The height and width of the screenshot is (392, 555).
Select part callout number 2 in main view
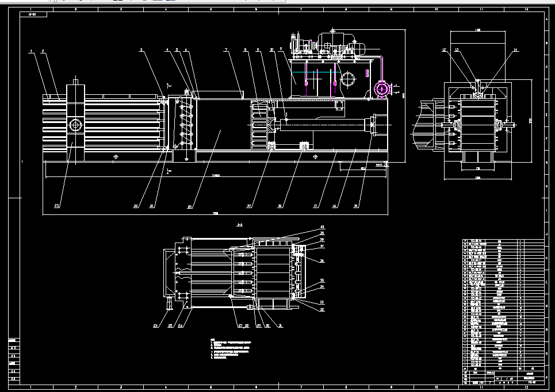point(43,51)
